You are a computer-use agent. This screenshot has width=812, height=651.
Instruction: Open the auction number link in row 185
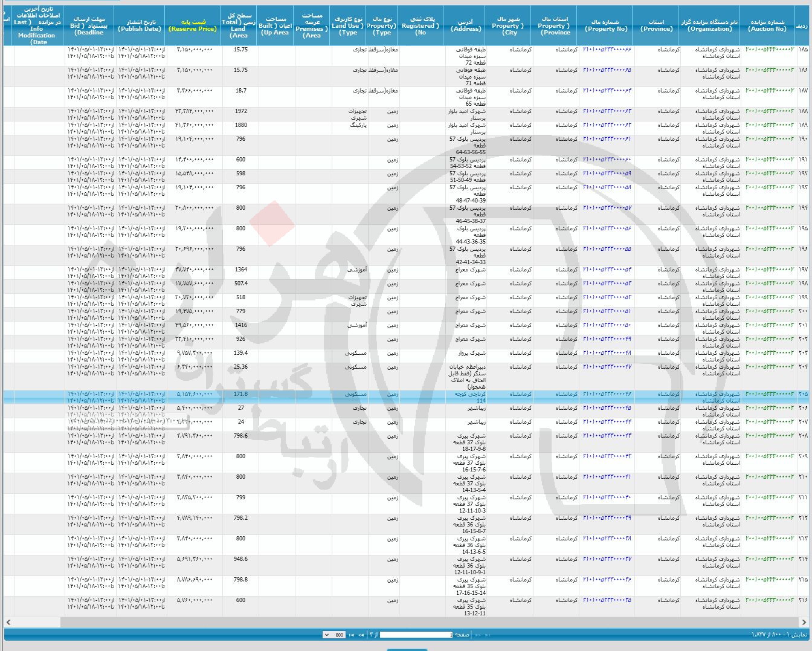(x=770, y=50)
